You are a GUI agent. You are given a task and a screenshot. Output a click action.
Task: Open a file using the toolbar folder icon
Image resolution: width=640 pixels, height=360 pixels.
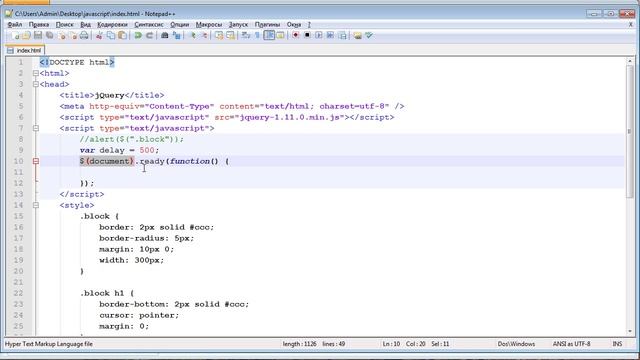(x=26, y=36)
